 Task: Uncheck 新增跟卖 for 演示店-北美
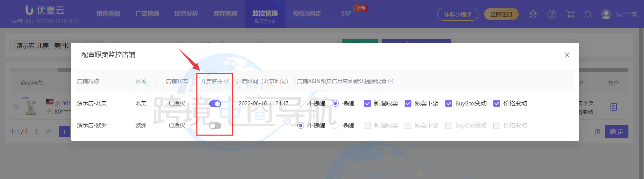tap(367, 103)
